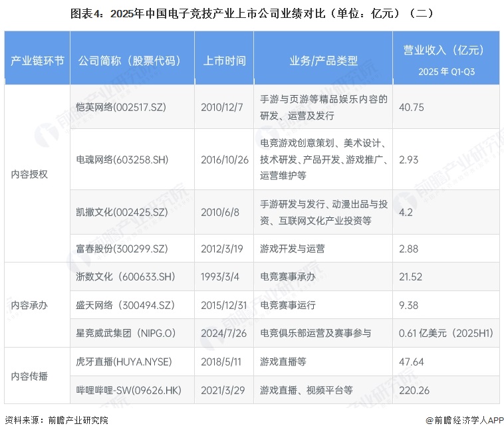Click revenue value 47.64
Viewport: 504px width, 434px height.
412,362
